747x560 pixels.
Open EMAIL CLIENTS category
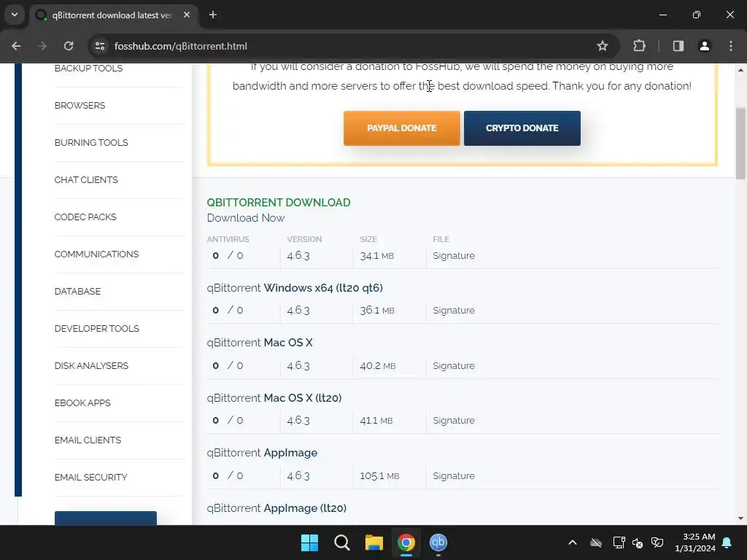88,440
